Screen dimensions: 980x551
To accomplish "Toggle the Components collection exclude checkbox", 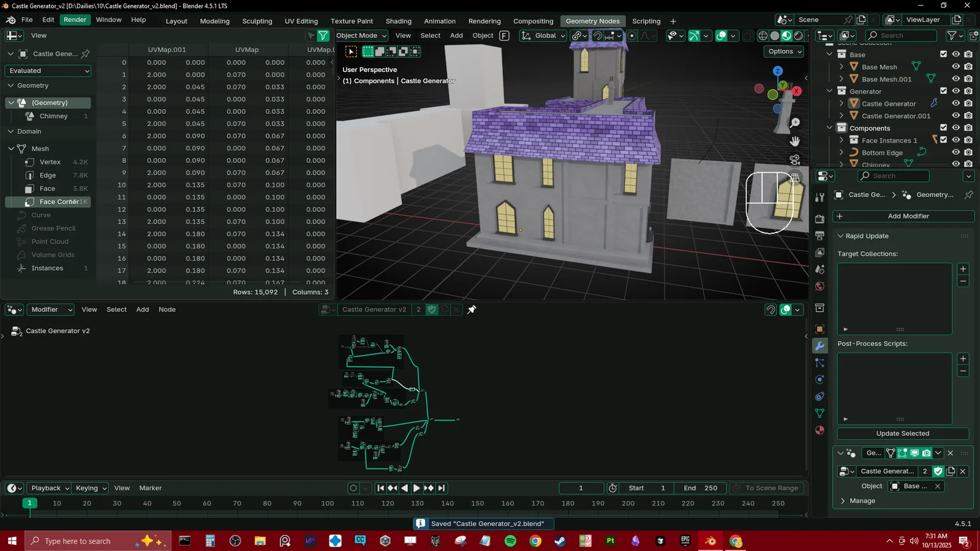I will [x=943, y=128].
